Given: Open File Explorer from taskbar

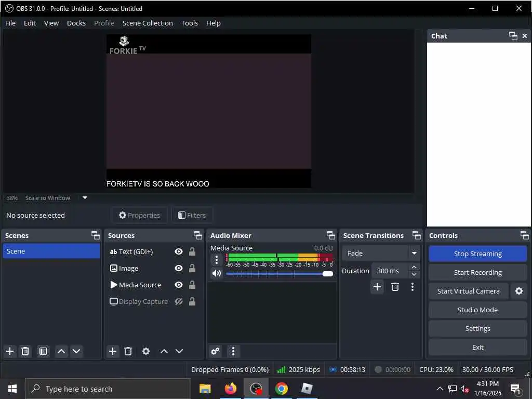Looking at the screenshot, I should [205, 389].
